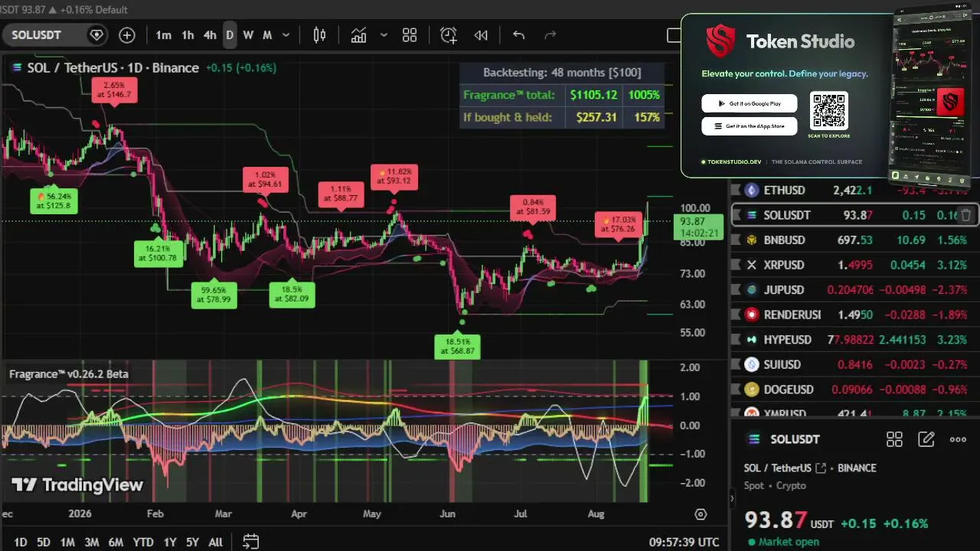The width and height of the screenshot is (980, 551).
Task: Set chart range to YTD
Action: pos(143,542)
